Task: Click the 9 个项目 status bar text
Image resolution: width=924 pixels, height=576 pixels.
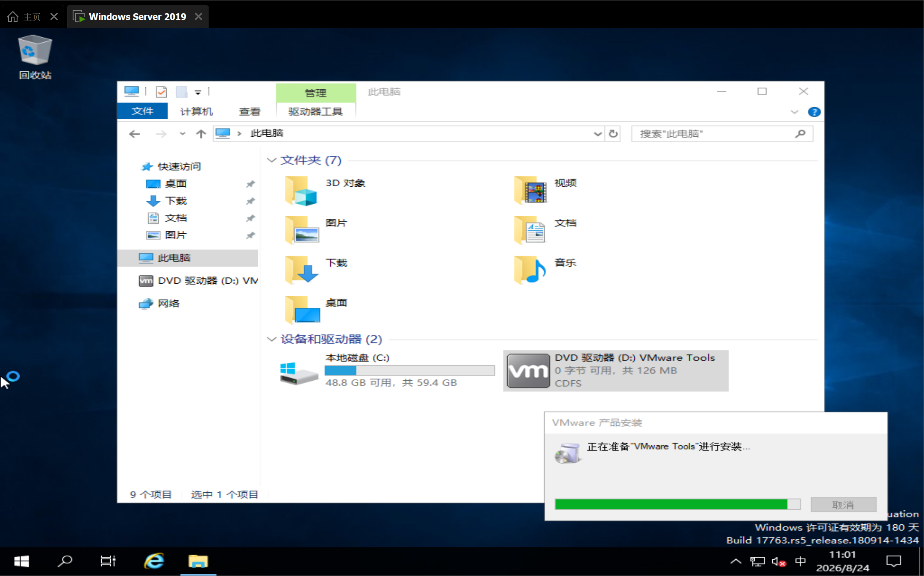Action: [150, 494]
